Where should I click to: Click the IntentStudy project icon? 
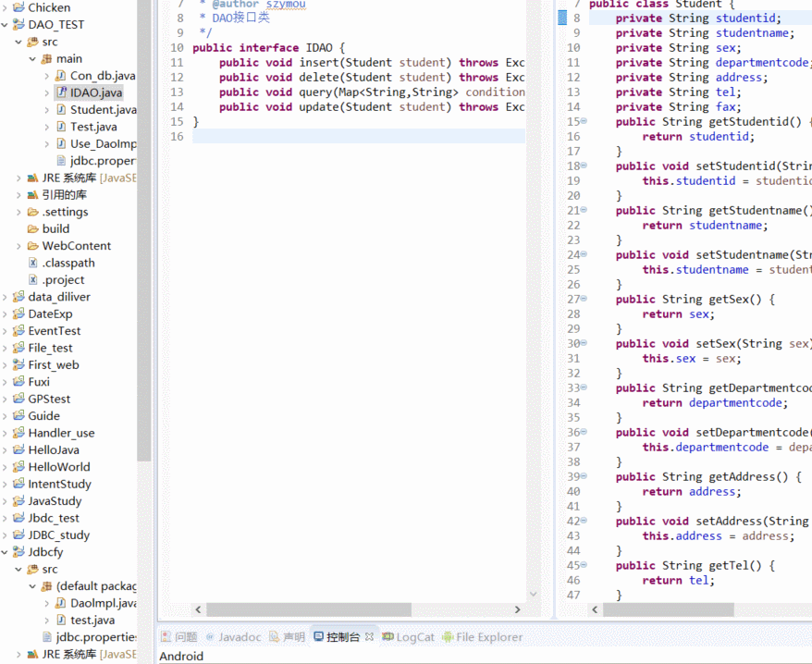point(18,484)
